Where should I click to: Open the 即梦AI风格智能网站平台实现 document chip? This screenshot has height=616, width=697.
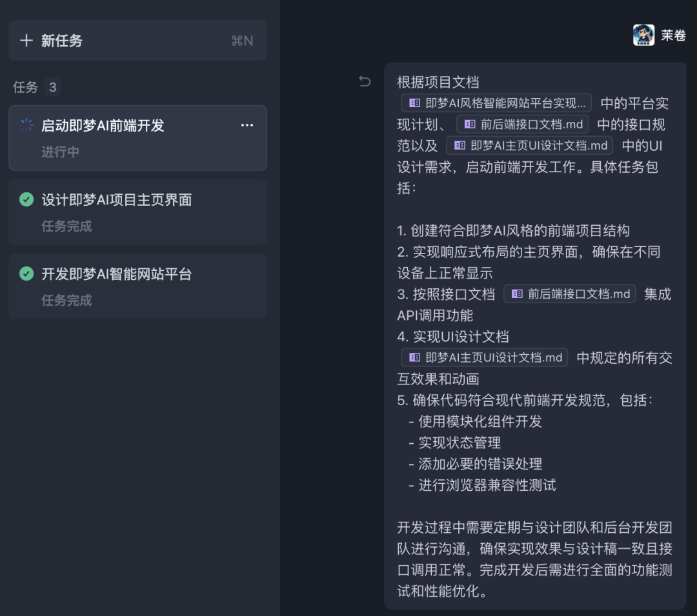[x=496, y=103]
